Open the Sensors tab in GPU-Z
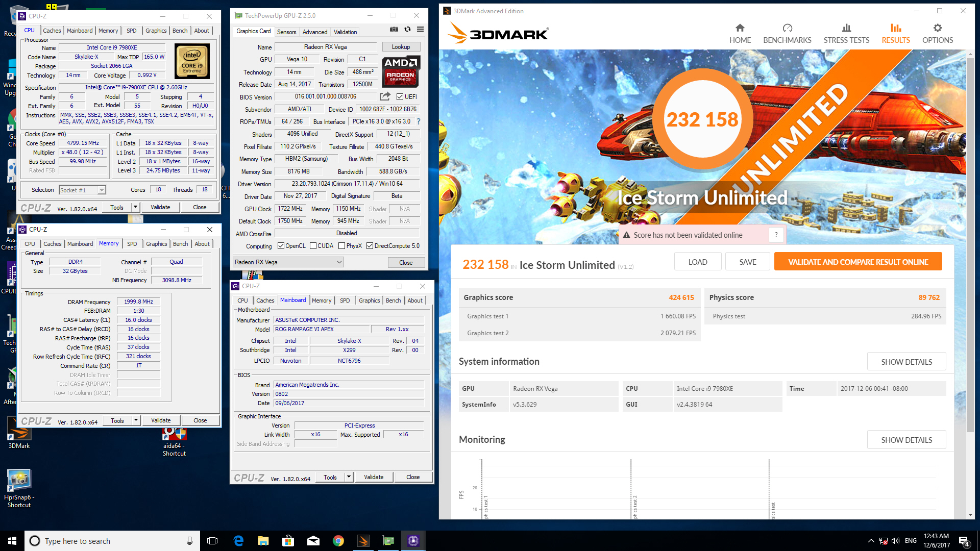 [x=286, y=32]
